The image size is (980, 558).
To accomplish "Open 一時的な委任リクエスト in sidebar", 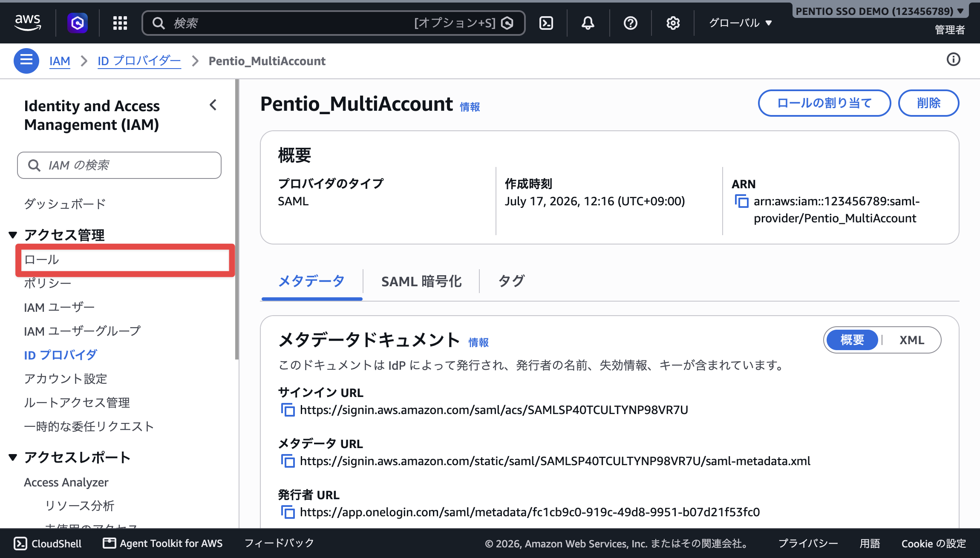I will point(89,426).
